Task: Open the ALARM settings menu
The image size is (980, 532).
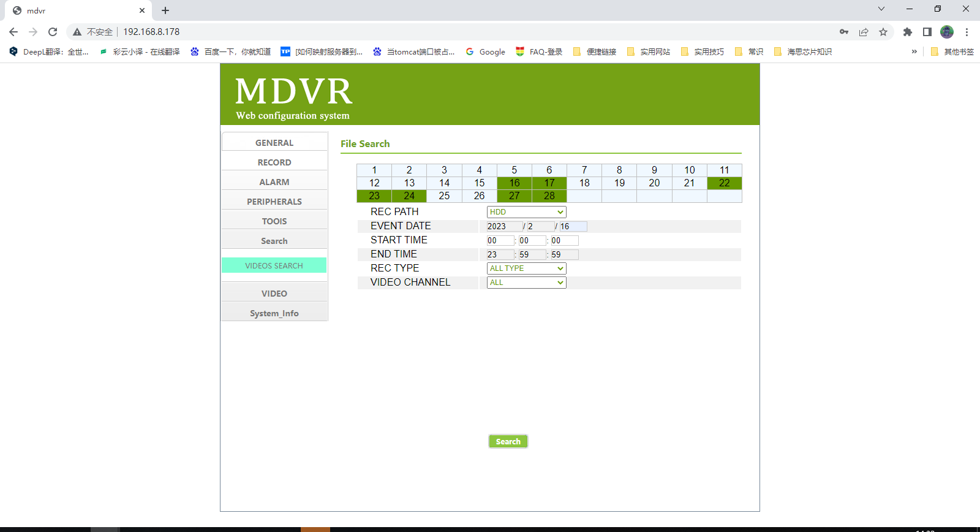Action: tap(274, 182)
